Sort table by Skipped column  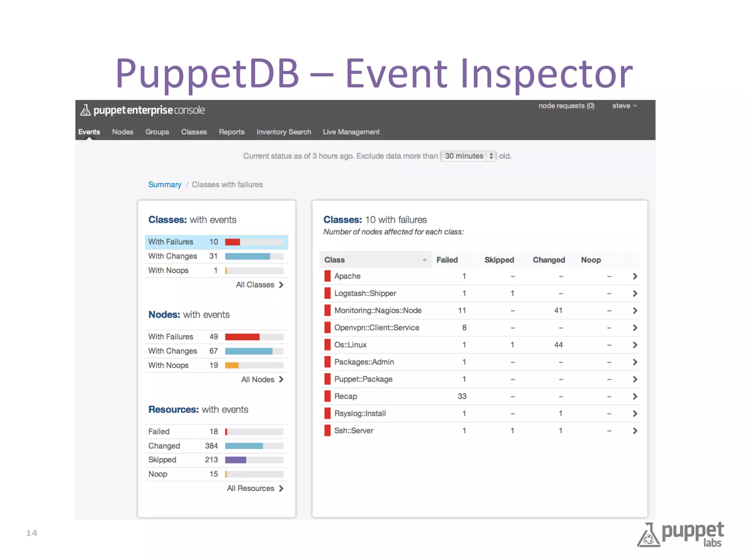pos(499,260)
